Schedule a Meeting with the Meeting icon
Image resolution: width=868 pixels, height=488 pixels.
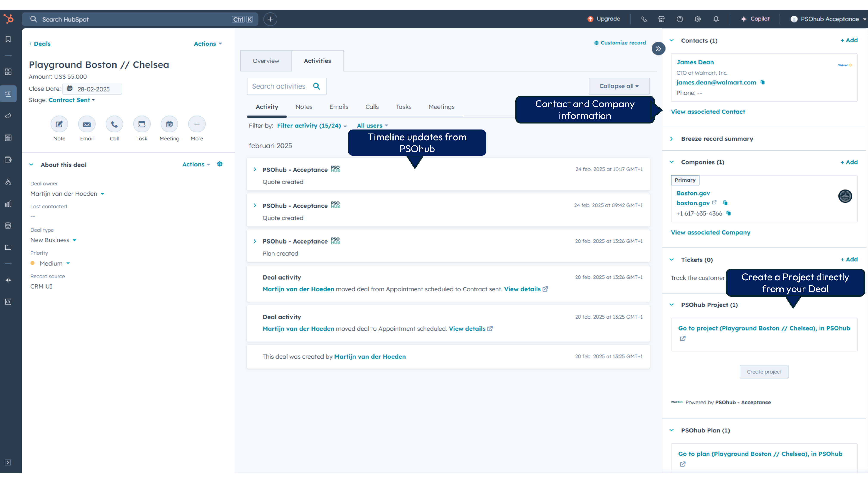[x=169, y=124]
